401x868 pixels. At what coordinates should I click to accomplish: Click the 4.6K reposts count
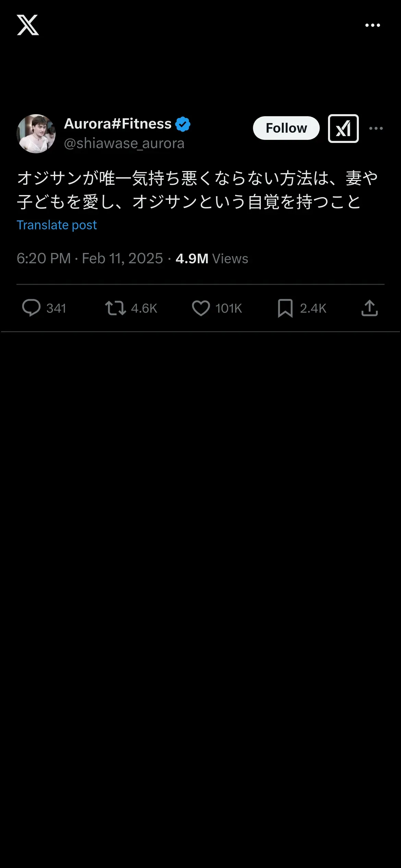(144, 308)
